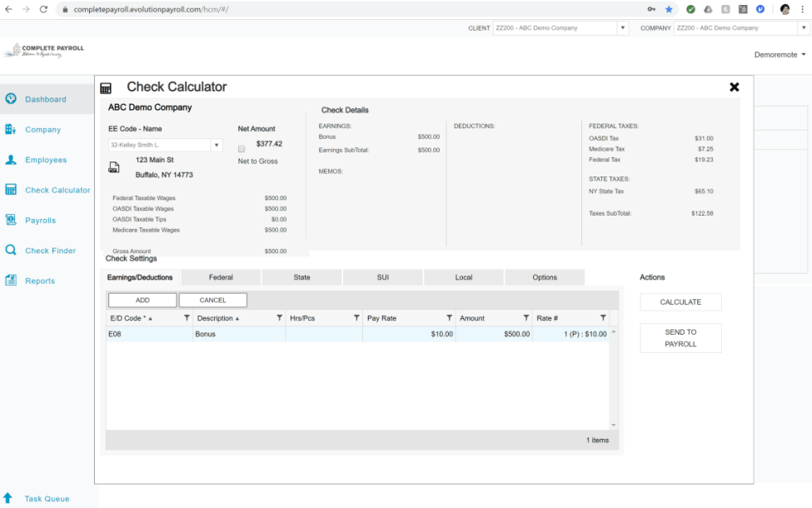Toggle the filter on the E/D Code column
The image size is (812, 508).
tap(185, 317)
